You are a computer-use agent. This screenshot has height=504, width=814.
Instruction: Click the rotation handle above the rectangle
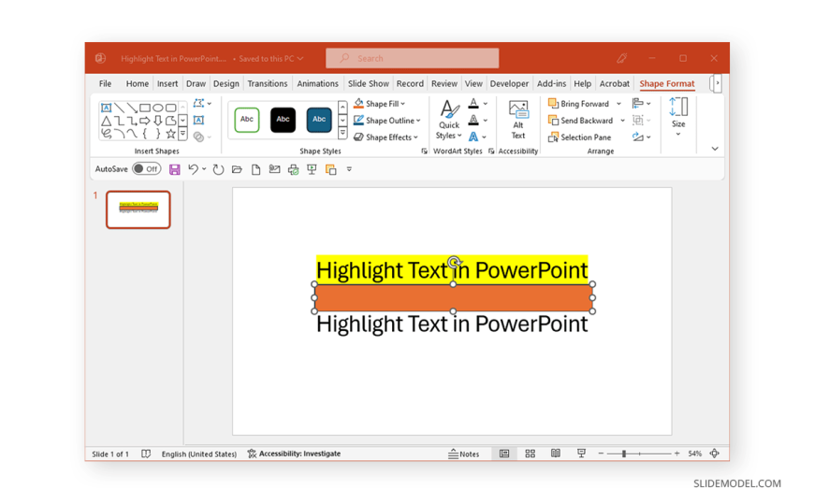point(454,261)
